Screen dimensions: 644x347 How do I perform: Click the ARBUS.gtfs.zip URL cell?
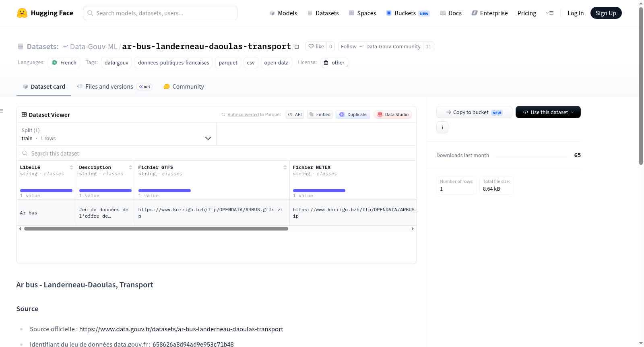(x=212, y=213)
